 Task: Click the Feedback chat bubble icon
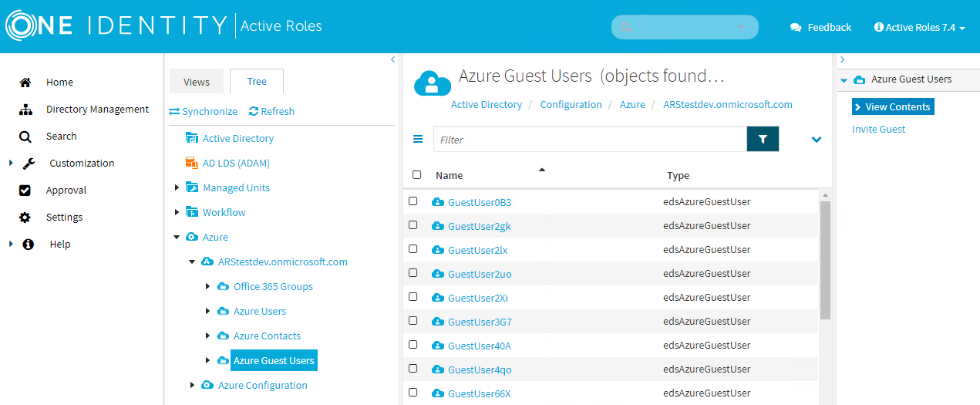796,27
